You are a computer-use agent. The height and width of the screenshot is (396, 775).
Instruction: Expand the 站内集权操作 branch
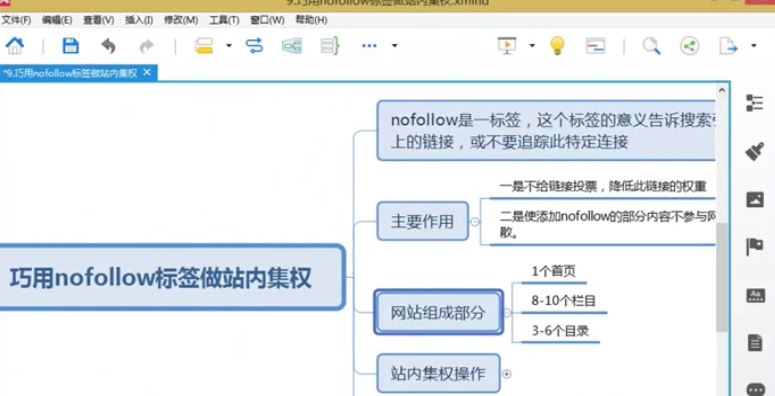(507, 374)
